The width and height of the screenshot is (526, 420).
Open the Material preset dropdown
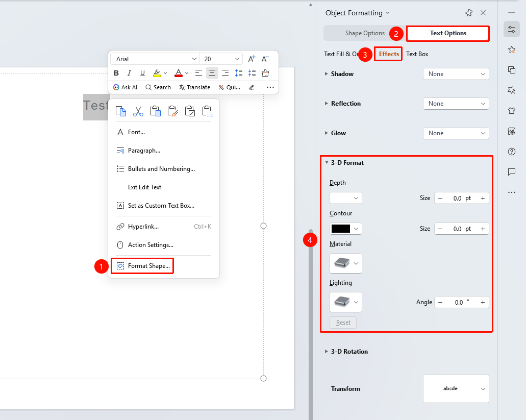[345, 263]
